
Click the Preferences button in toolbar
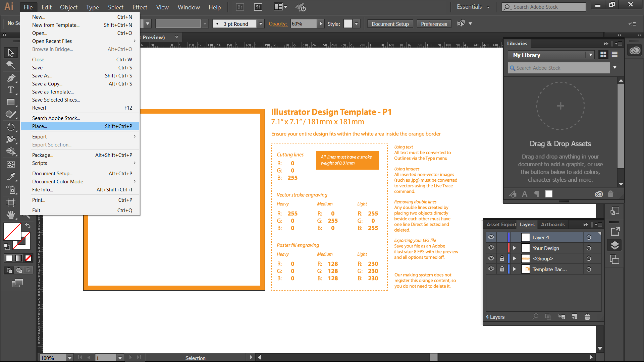click(x=433, y=24)
